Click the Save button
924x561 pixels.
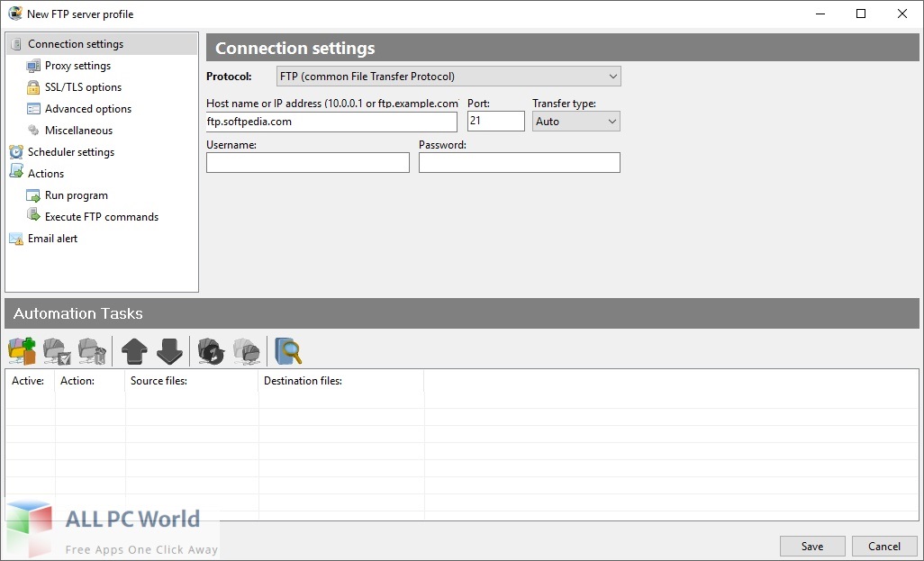point(812,547)
